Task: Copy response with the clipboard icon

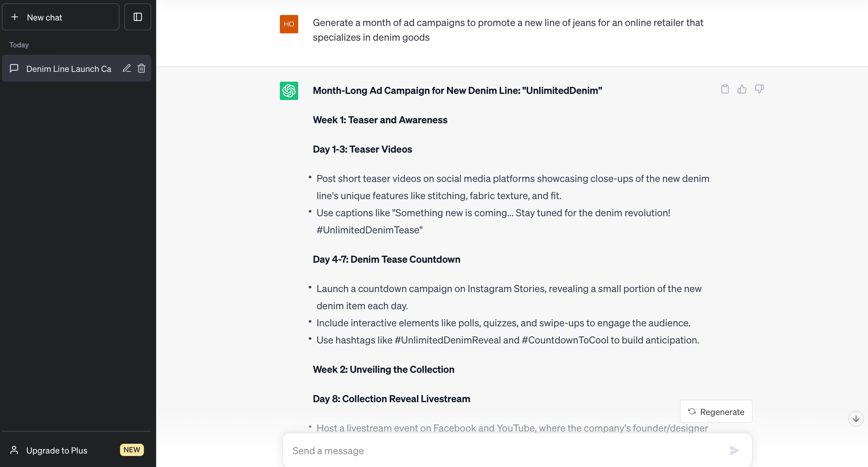Action: [x=725, y=89]
